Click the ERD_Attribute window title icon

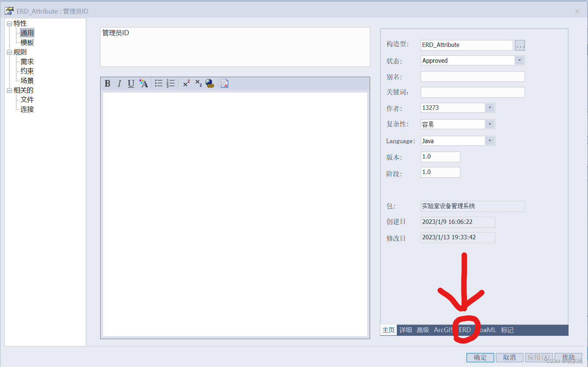click(9, 11)
